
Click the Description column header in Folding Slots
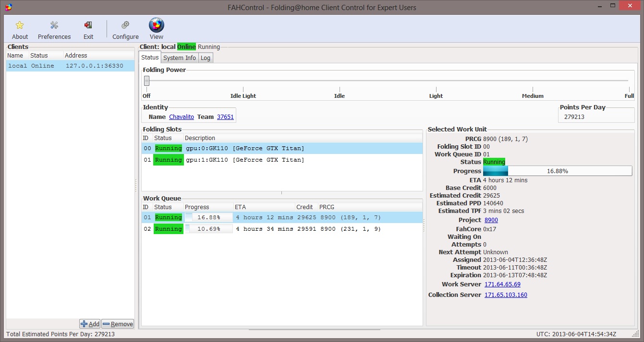(x=303, y=138)
